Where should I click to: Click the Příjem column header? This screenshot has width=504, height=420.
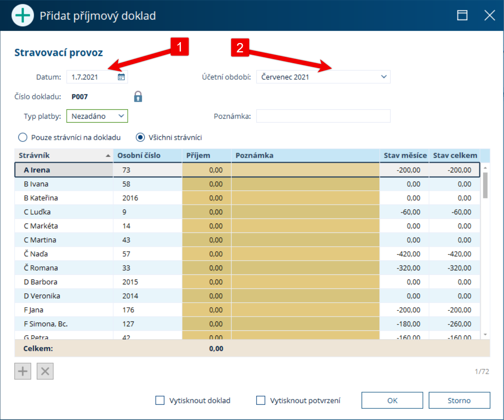207,155
